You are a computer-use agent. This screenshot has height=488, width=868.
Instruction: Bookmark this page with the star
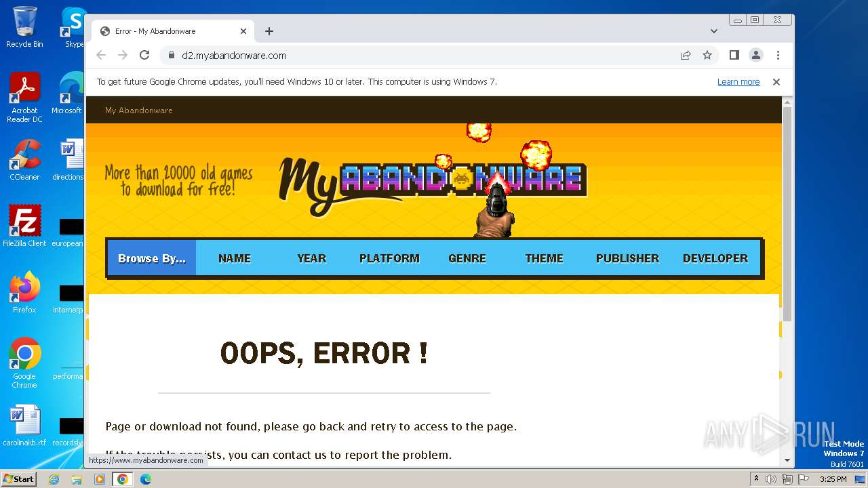click(707, 55)
